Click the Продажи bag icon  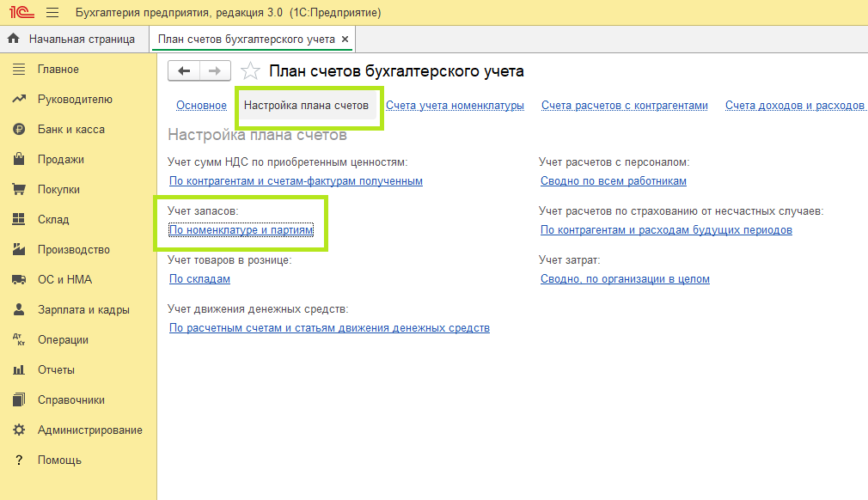click(x=19, y=159)
